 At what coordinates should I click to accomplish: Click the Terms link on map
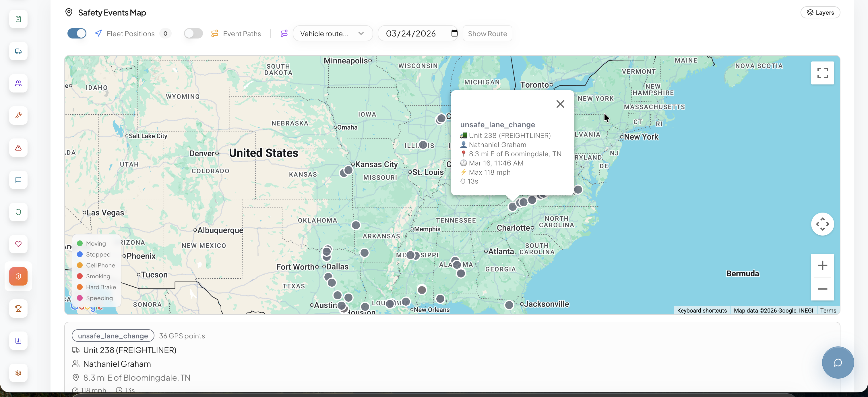pyautogui.click(x=828, y=310)
